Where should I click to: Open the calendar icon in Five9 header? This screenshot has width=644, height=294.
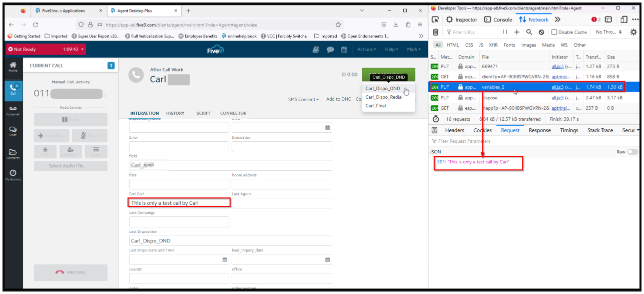[344, 49]
